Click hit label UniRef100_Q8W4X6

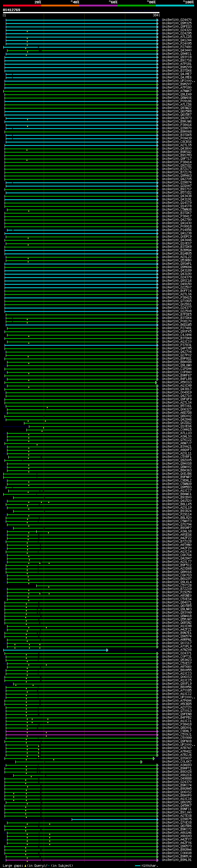tap(177, 98)
